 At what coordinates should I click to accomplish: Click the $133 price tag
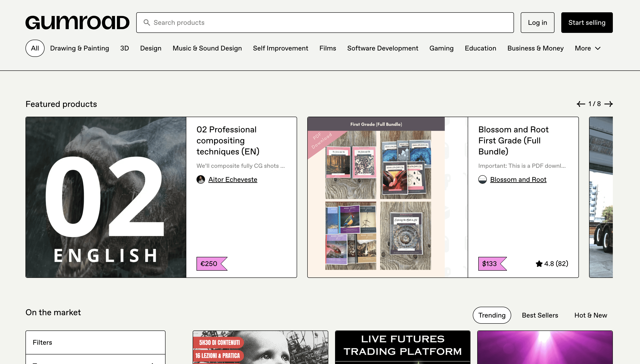pyautogui.click(x=490, y=264)
